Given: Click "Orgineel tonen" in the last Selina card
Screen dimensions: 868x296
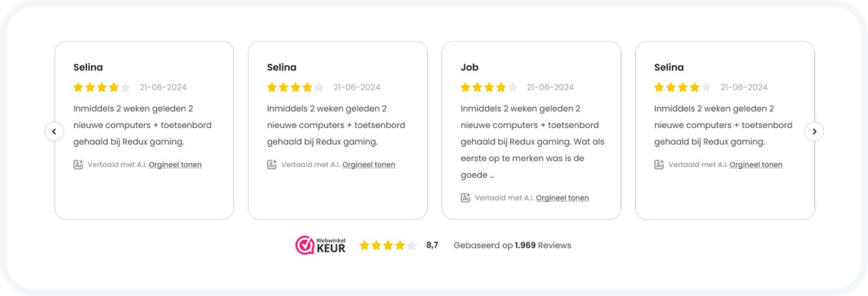Looking at the screenshot, I should (756, 165).
